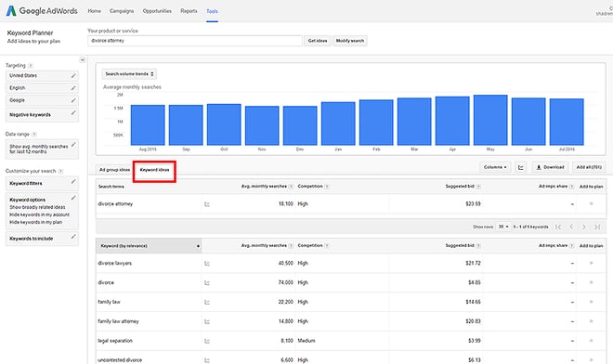Show trend chart for divorce attorney
Viewport: 613px width, 364px height.
point(207,204)
